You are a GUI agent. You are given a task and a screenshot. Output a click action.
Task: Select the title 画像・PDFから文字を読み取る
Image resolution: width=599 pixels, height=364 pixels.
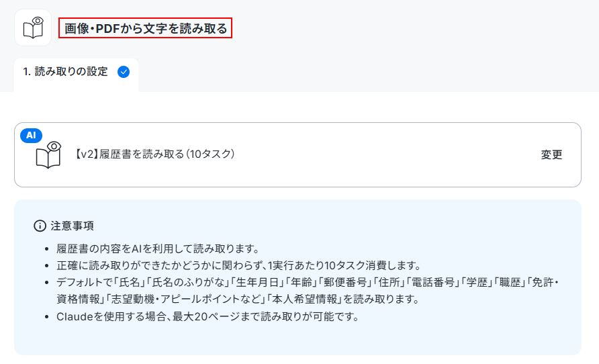coord(146,28)
